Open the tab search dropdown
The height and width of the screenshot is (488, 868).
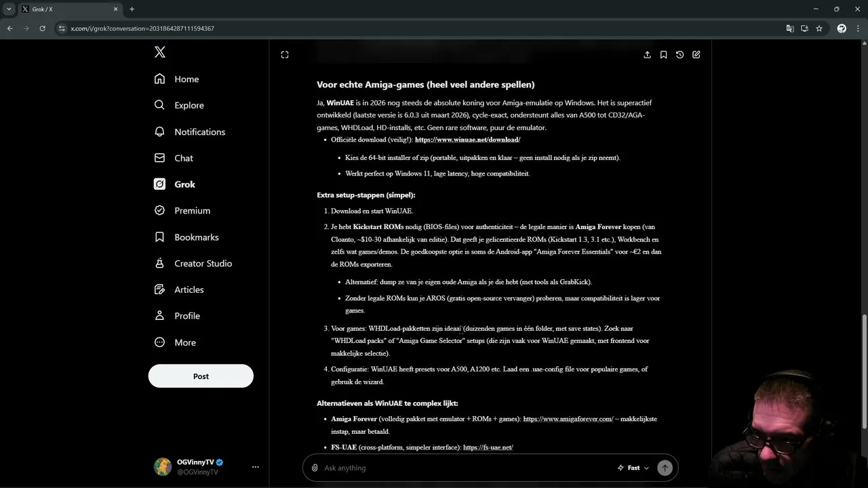9,9
